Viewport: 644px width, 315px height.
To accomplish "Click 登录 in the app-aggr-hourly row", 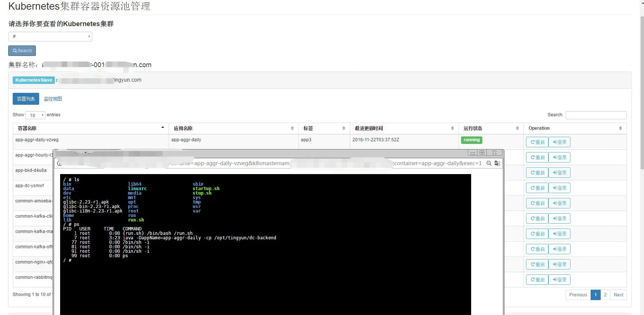I will tap(559, 157).
